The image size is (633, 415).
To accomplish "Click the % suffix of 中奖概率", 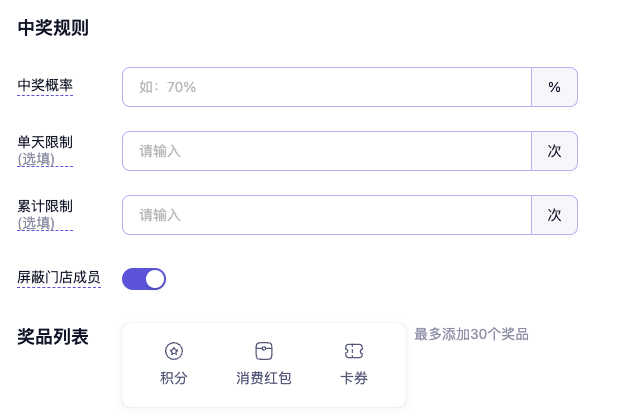I will [554, 87].
